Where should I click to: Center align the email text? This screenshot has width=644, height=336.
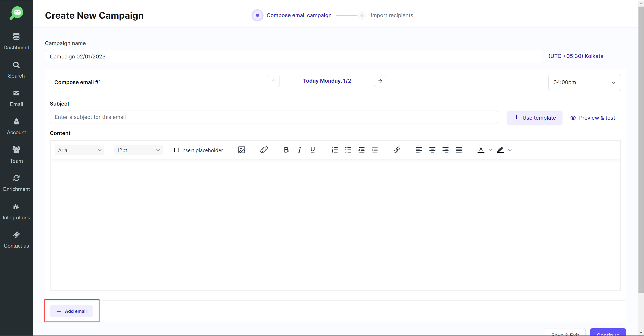(432, 150)
